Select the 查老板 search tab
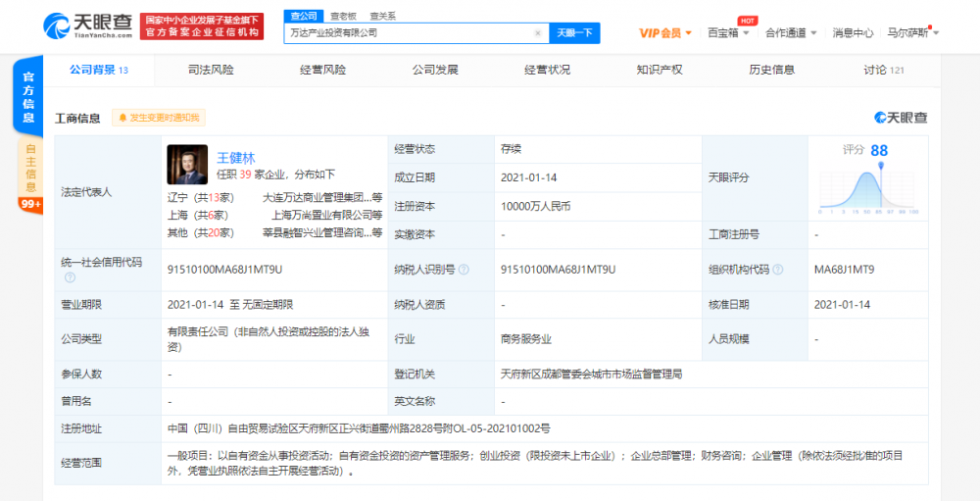Screen dimensions: 980x501 point(343,17)
